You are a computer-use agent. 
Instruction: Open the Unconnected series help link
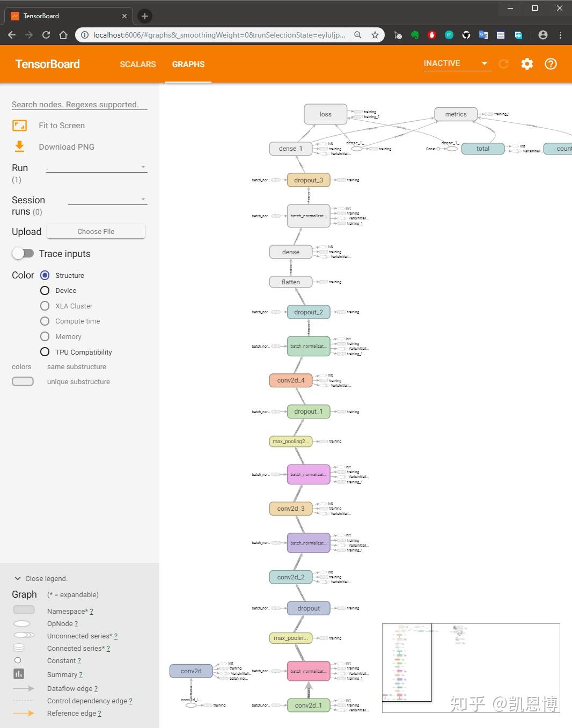(116, 636)
